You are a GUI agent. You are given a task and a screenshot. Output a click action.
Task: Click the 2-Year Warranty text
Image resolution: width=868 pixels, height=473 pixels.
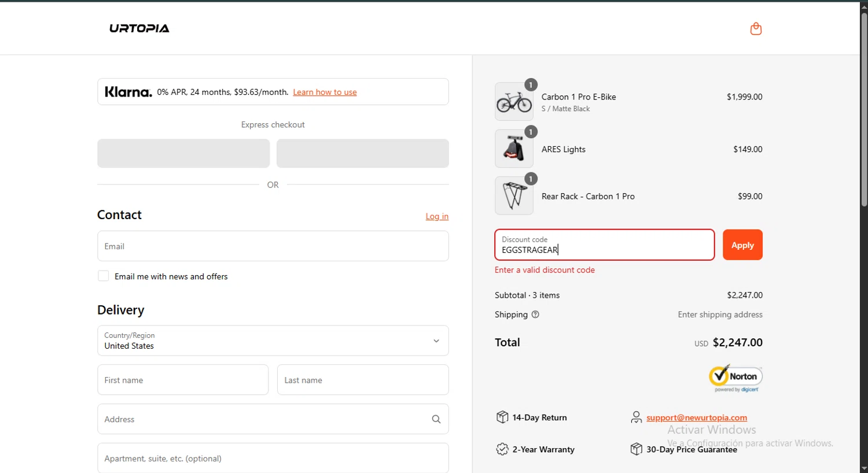[543, 449]
